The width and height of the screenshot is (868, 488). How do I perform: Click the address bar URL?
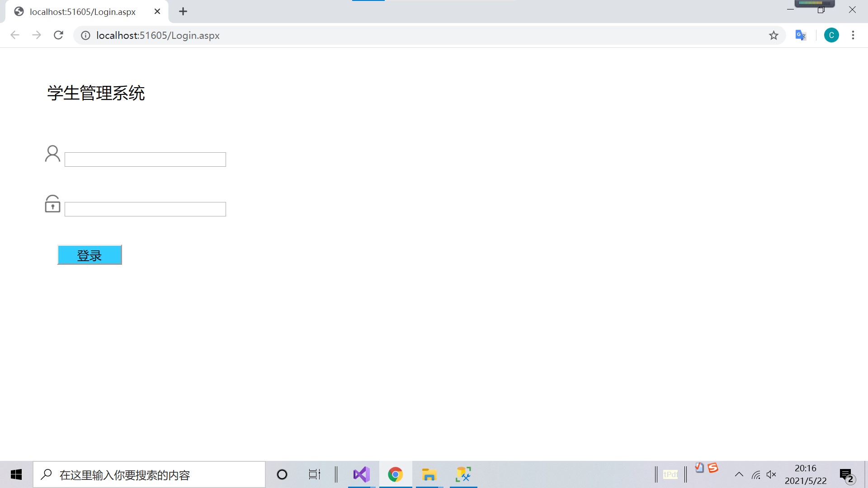(158, 35)
